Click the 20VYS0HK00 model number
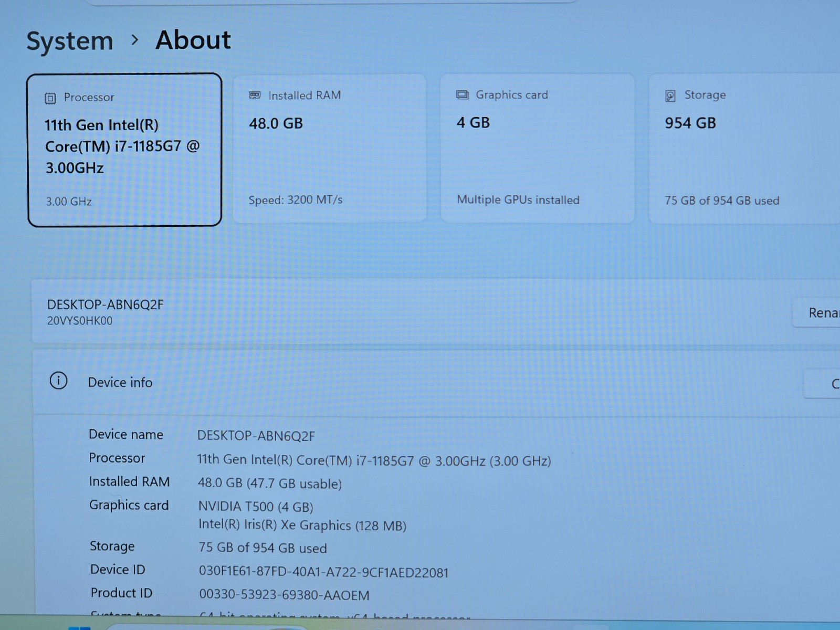The image size is (840, 630). coord(80,321)
